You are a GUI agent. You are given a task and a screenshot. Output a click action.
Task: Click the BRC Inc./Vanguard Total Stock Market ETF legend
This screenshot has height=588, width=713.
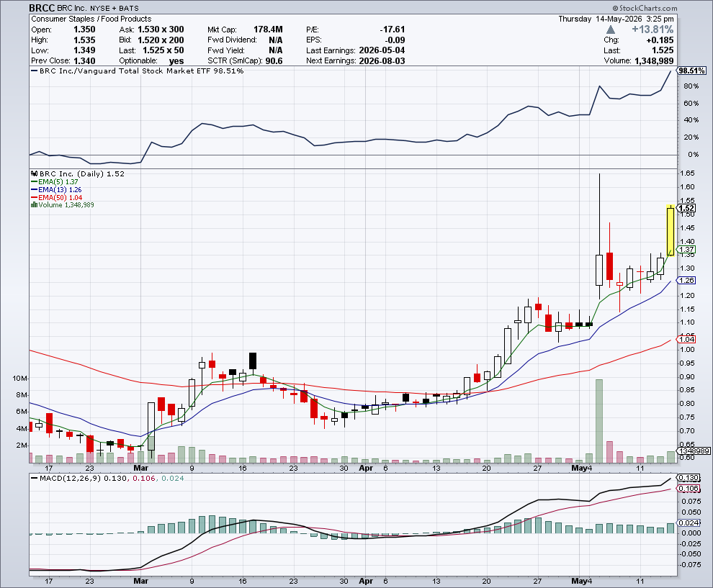tap(138, 71)
